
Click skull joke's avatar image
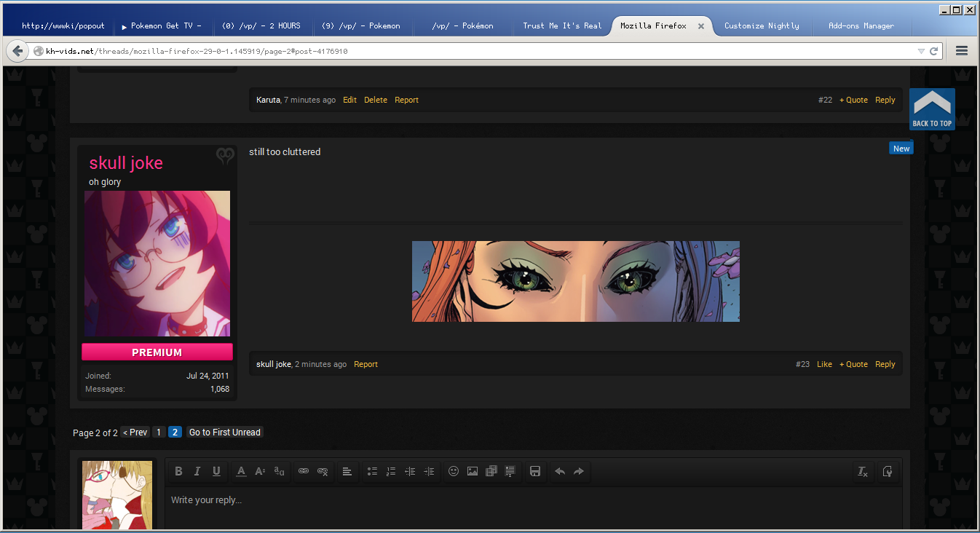157,264
